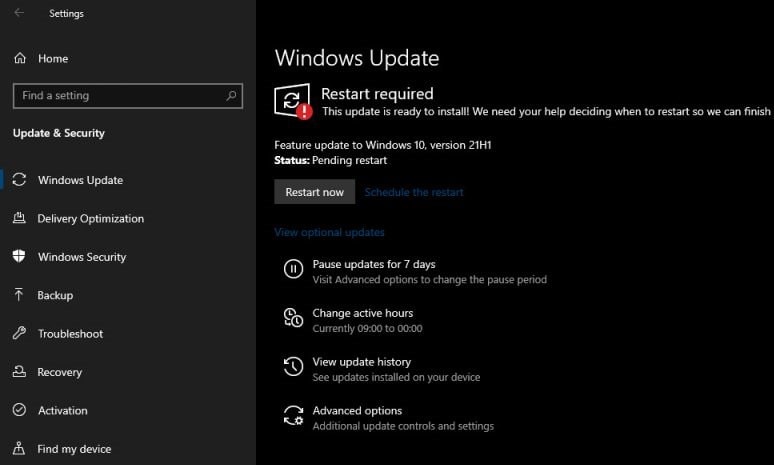
Task: Open Advanced options entry
Action: point(357,410)
